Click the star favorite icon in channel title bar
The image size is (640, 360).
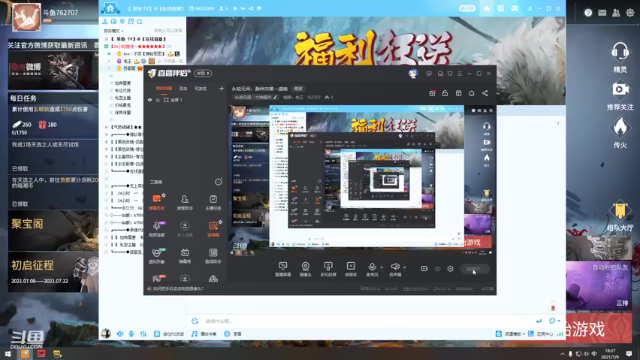coord(235,9)
